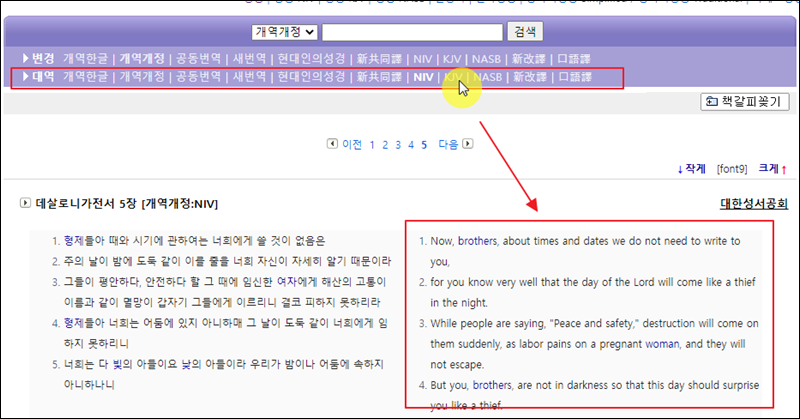Viewport: 800px width, 419px height.
Task: Choose 현대인의성경 in the 대역 row
Action: point(311,77)
